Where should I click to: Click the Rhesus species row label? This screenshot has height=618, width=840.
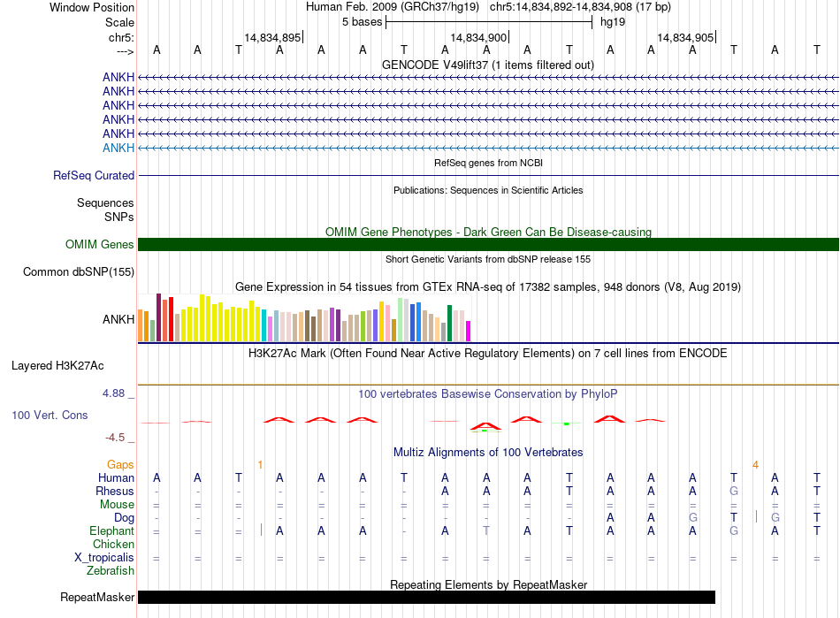[x=115, y=492]
